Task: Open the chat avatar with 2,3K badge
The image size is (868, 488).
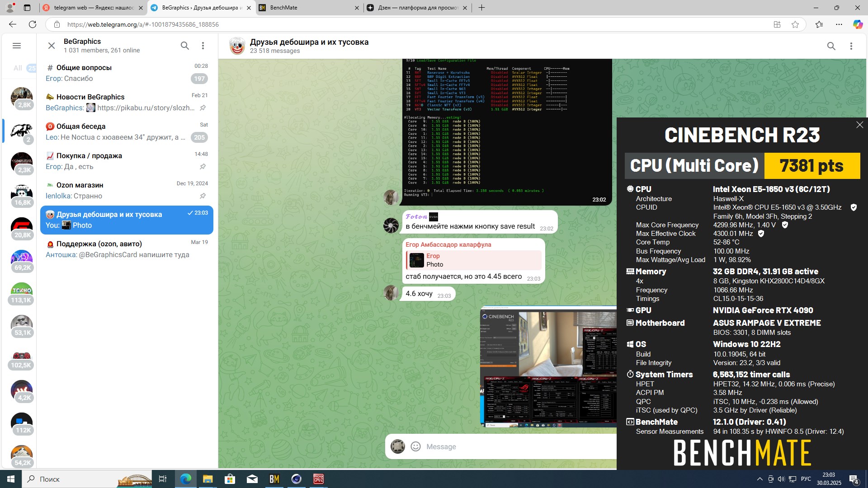Action: (x=22, y=163)
